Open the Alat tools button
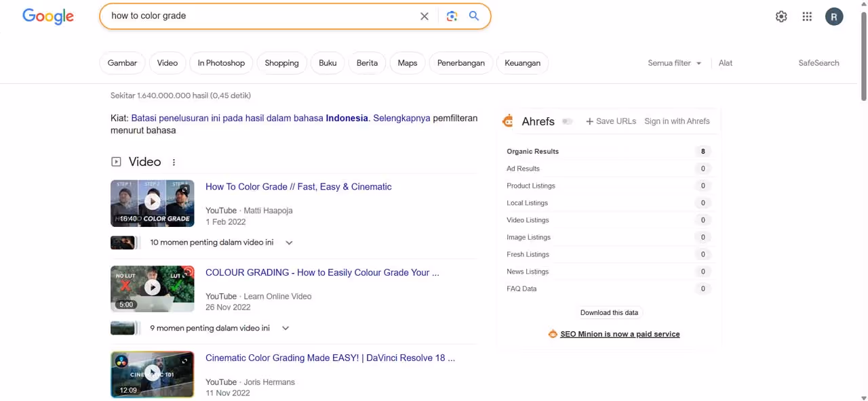The width and height of the screenshot is (868, 401). click(x=726, y=63)
